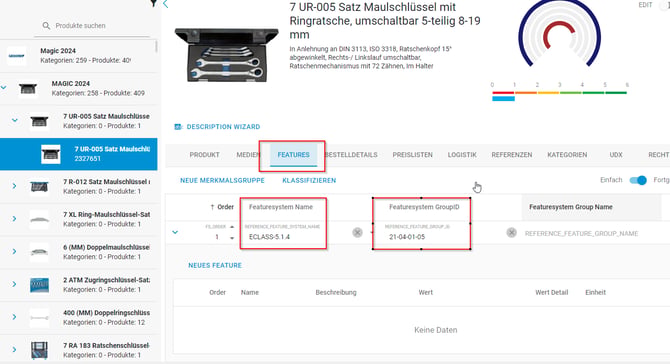Screen dimensions: 670x364
Task: Switch to the LOGISTIK tab
Action: coord(462,155)
